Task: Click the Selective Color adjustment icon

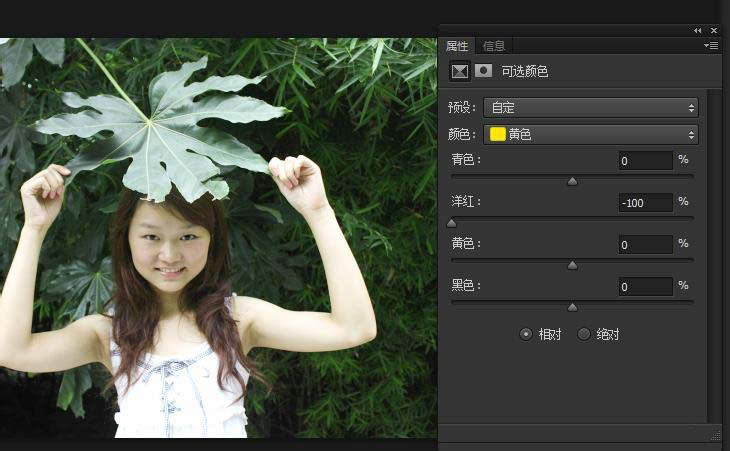Action: pos(460,71)
